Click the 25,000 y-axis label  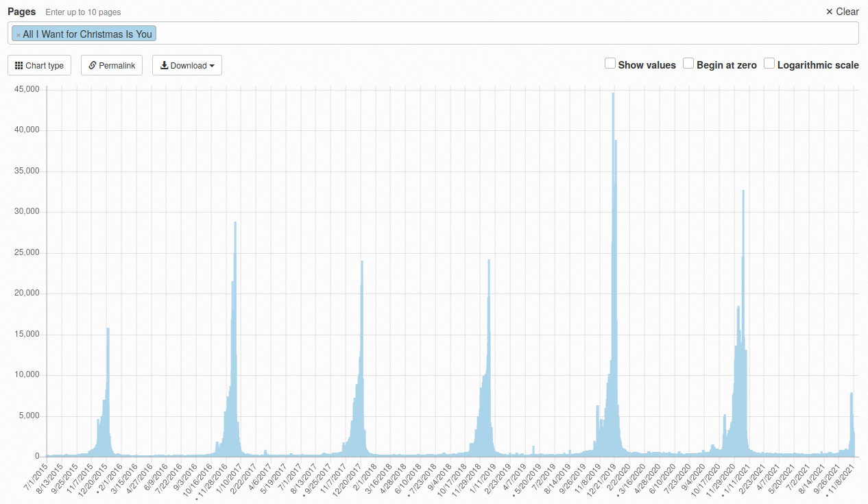pyautogui.click(x=27, y=252)
